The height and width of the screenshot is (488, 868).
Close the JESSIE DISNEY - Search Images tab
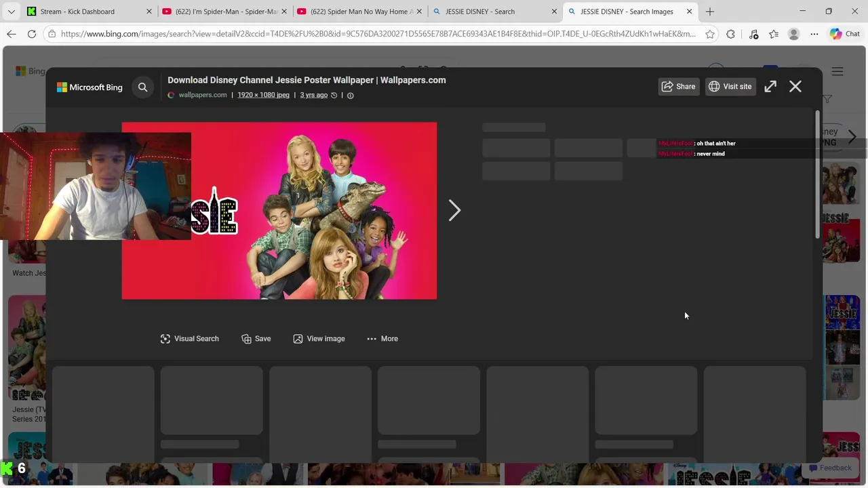coord(690,12)
